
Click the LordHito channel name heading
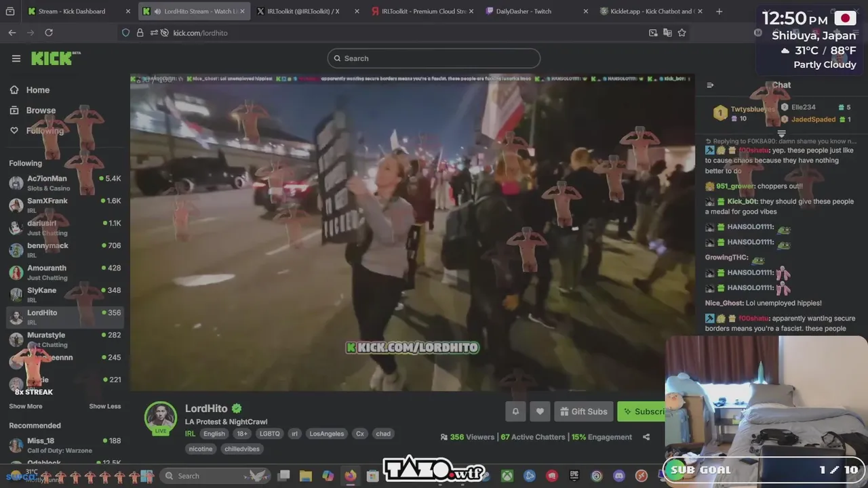click(206, 409)
